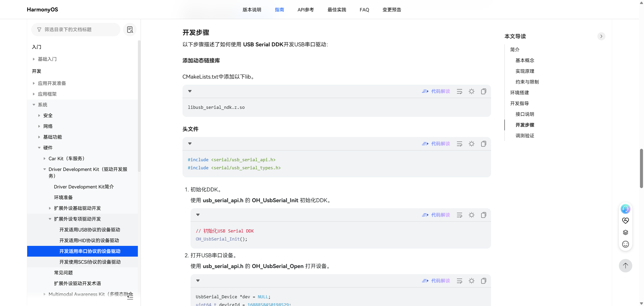Click the layers stack floating icon
The height and width of the screenshot is (306, 644).
tap(626, 232)
